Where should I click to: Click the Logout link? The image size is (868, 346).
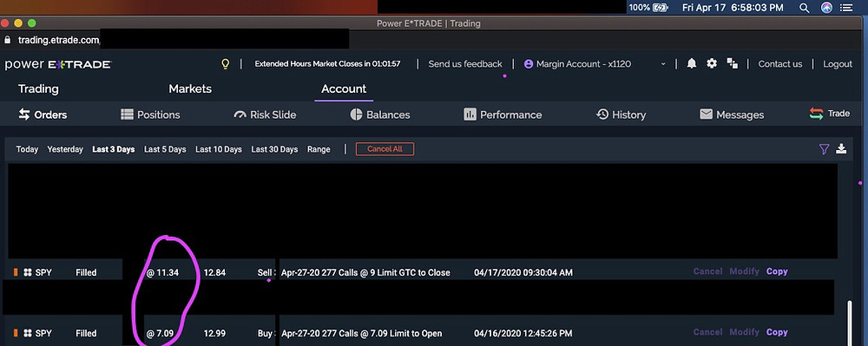(x=838, y=64)
